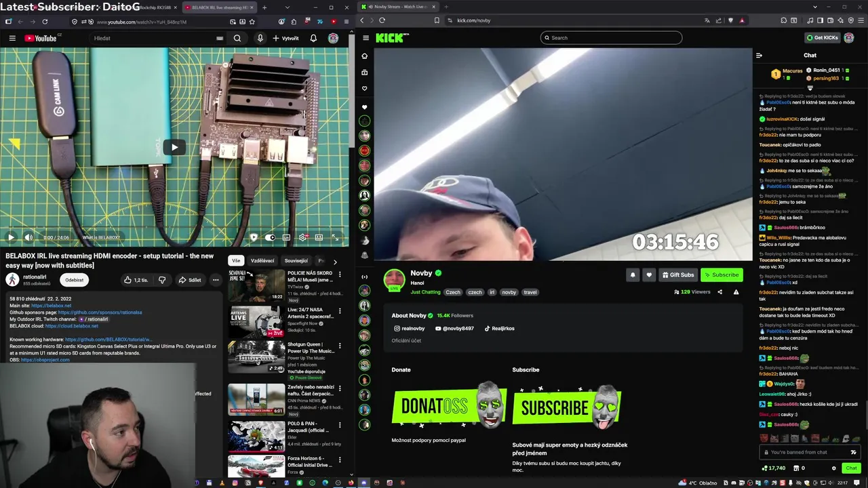This screenshot has height=488, width=868.
Task: Click the green Subscribe button
Action: pos(722,274)
